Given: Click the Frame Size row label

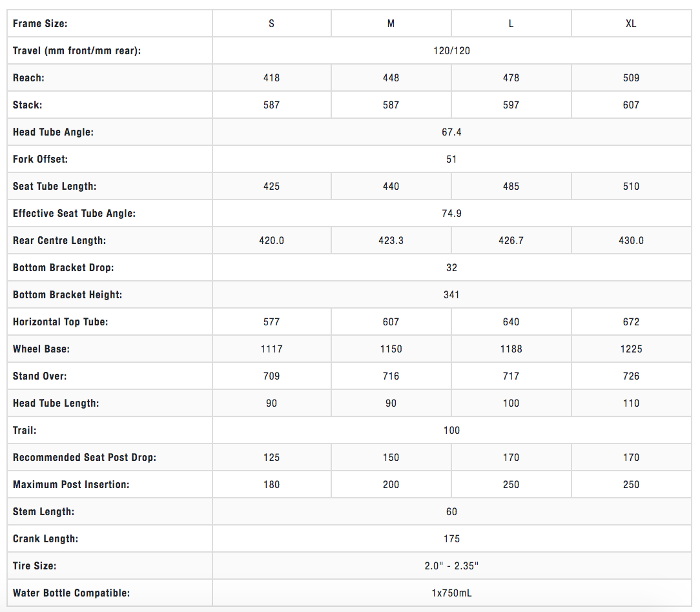Looking at the screenshot, I should point(40,24).
